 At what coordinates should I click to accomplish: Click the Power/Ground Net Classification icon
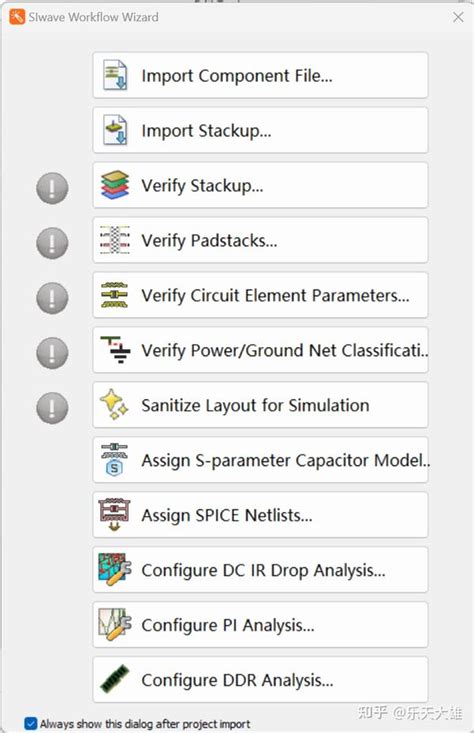(x=116, y=350)
